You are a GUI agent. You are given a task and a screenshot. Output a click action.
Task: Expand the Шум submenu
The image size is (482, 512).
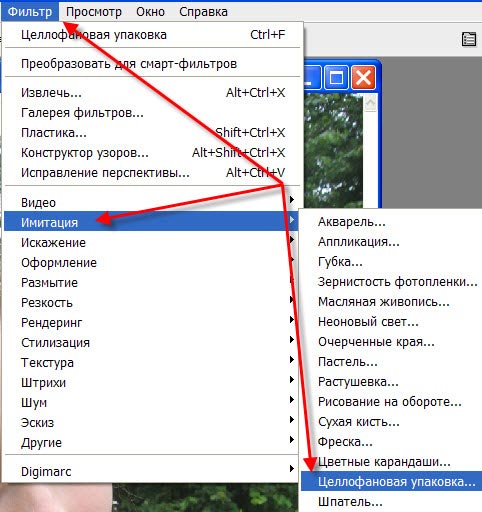151,402
